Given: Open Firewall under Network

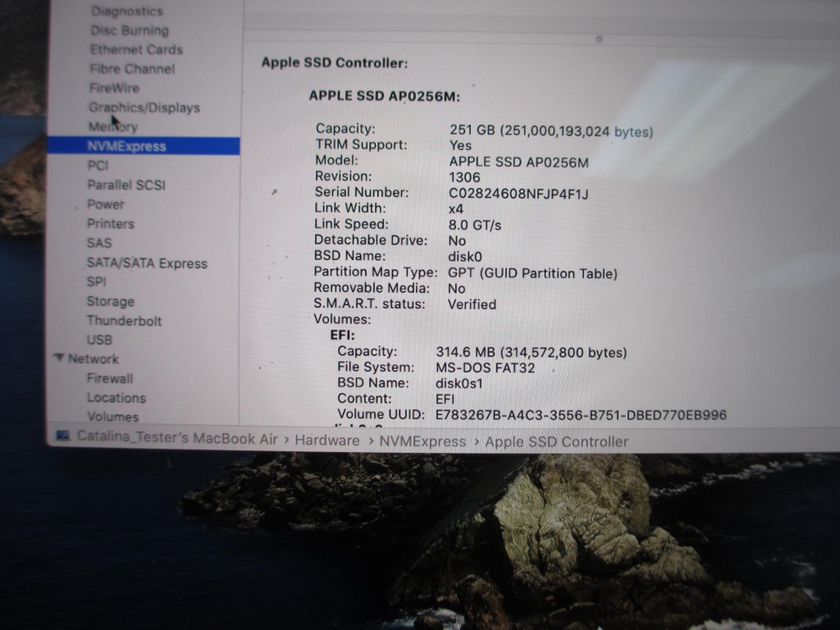Looking at the screenshot, I should pyautogui.click(x=110, y=378).
